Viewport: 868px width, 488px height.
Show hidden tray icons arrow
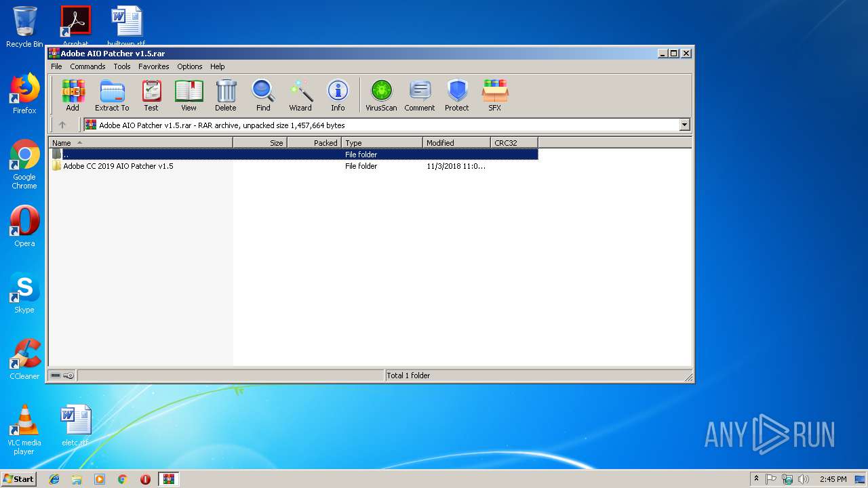pyautogui.click(x=756, y=479)
